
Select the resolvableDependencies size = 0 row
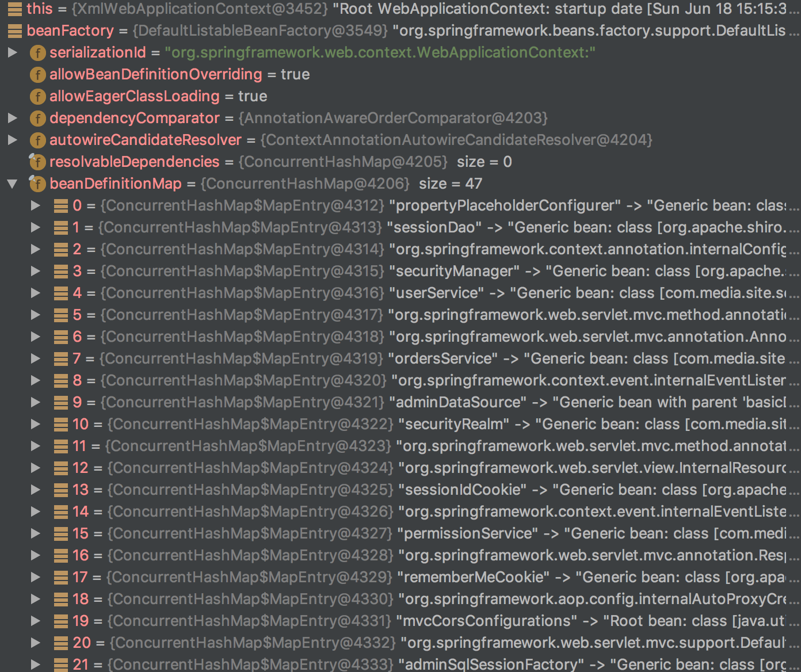401,162
